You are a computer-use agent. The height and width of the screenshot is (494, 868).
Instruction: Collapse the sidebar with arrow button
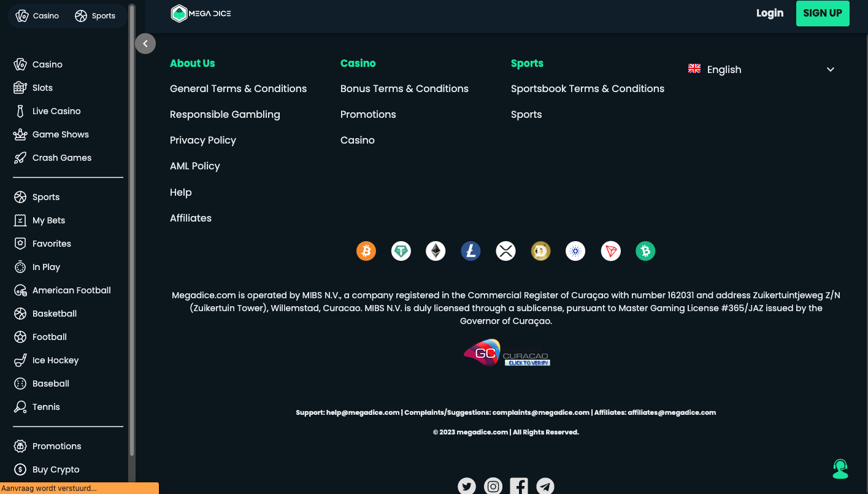[145, 44]
